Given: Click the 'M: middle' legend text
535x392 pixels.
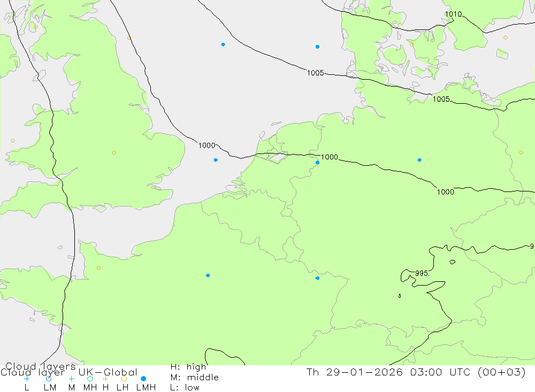Looking at the screenshot, I should pos(195,378).
